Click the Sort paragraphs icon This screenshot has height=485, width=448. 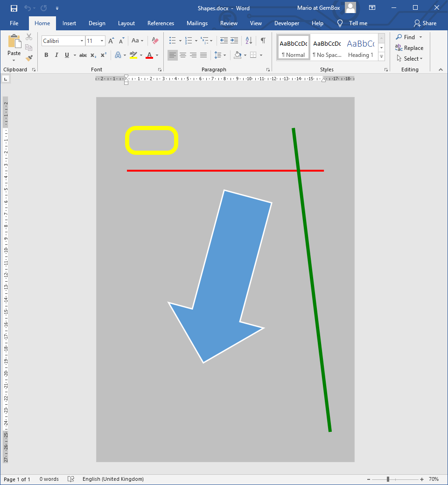(248, 41)
